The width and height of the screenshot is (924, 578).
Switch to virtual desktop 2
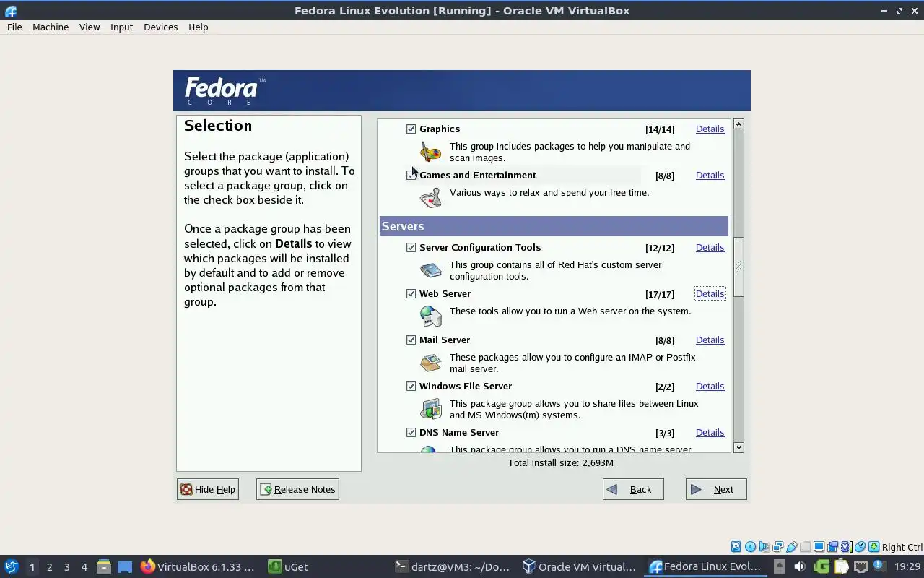(49, 567)
